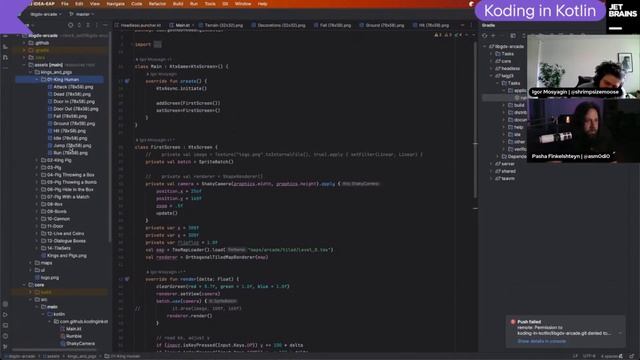Click Expand All icon in Project panel header
The height and width of the screenshot is (360, 640).
click(x=79, y=25)
